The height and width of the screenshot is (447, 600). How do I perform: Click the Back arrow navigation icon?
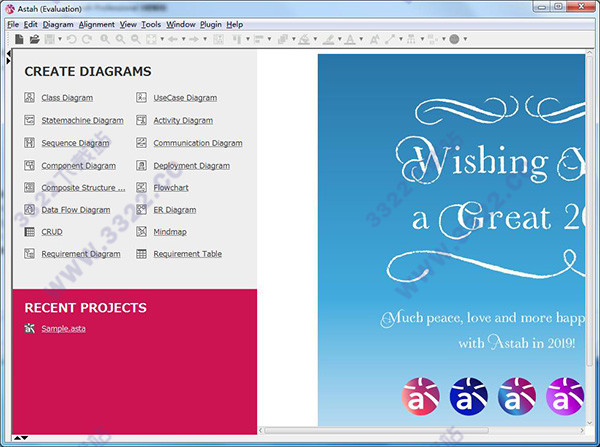[x=173, y=39]
